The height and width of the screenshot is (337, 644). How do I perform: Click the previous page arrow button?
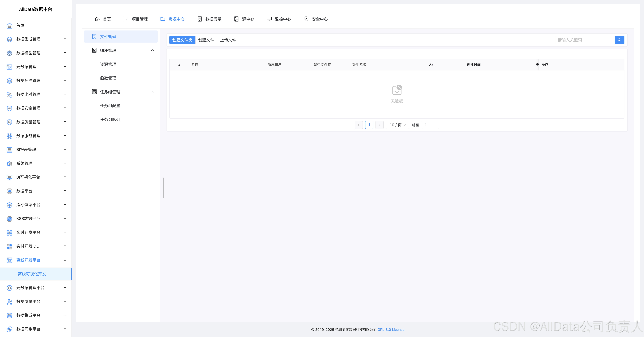click(359, 125)
